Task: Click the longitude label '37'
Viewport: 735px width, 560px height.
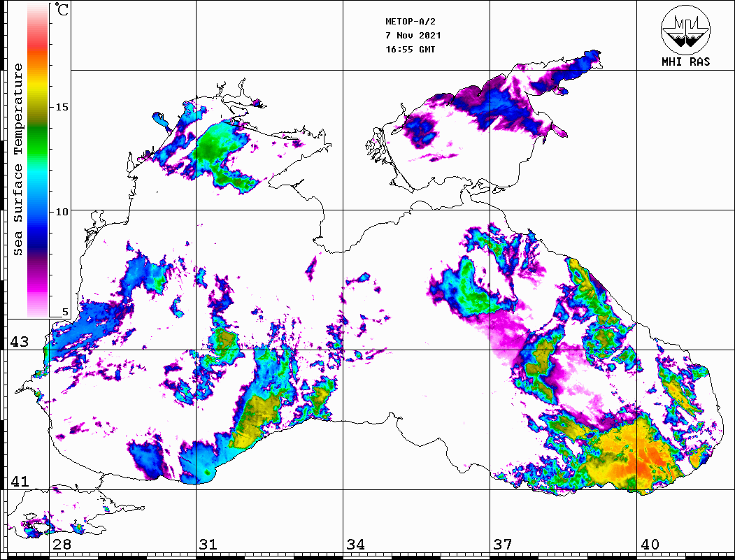Action: (503, 544)
